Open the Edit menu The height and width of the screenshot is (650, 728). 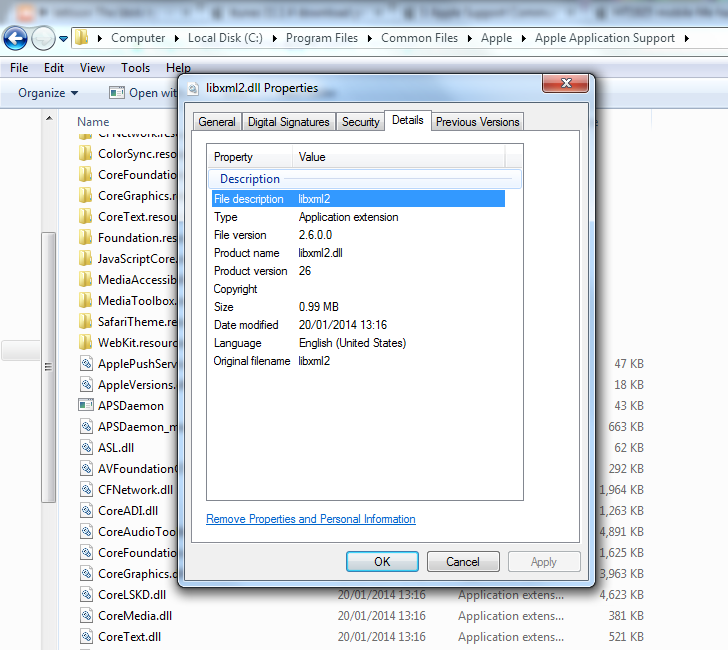pyautogui.click(x=54, y=68)
